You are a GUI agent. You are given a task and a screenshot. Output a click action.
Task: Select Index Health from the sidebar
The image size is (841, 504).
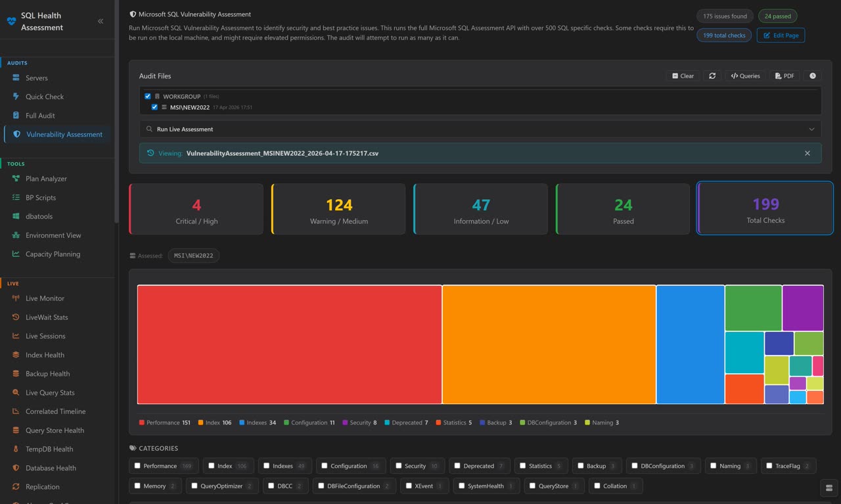pos(43,355)
